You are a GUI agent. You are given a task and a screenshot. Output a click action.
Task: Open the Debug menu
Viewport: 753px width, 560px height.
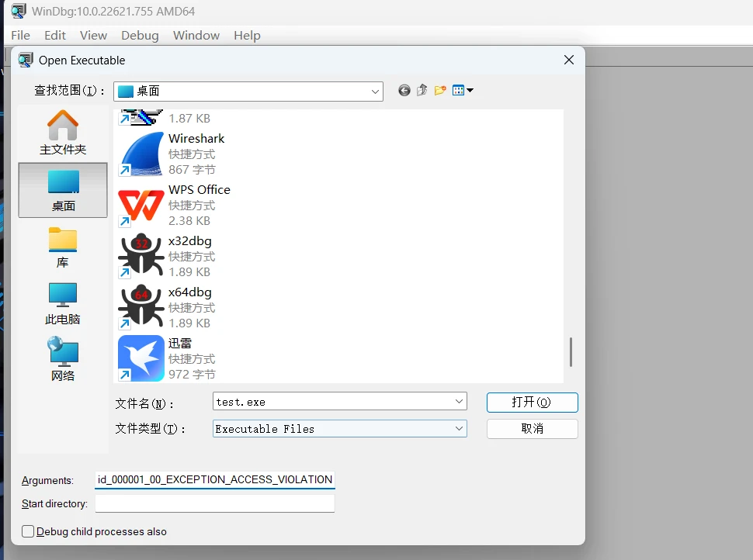point(140,36)
